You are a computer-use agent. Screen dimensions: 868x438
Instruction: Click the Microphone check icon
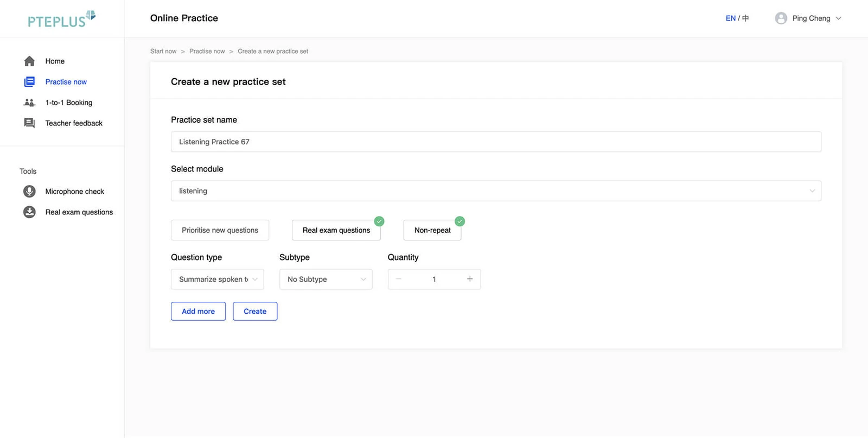[x=29, y=192]
